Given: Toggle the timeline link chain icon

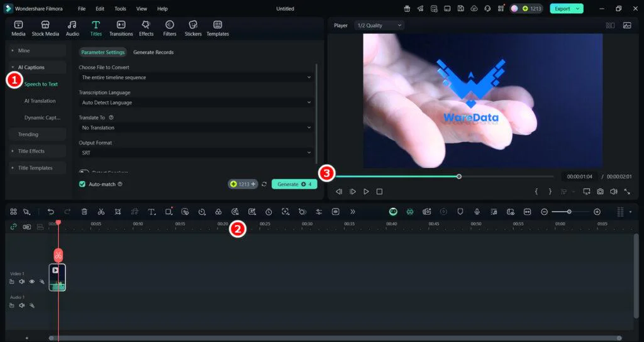Looking at the screenshot, I should [14, 226].
